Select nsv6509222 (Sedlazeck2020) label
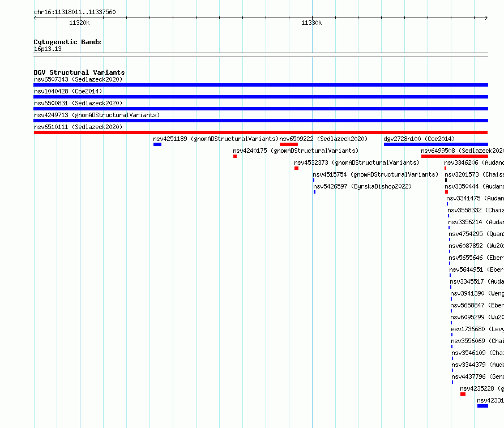504x428 pixels. [x=323, y=139]
